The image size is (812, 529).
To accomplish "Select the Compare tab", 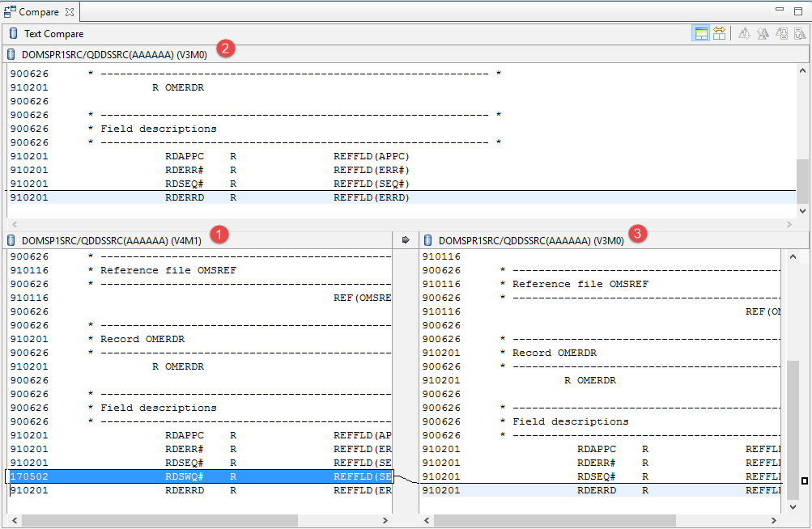I will 37,12.
